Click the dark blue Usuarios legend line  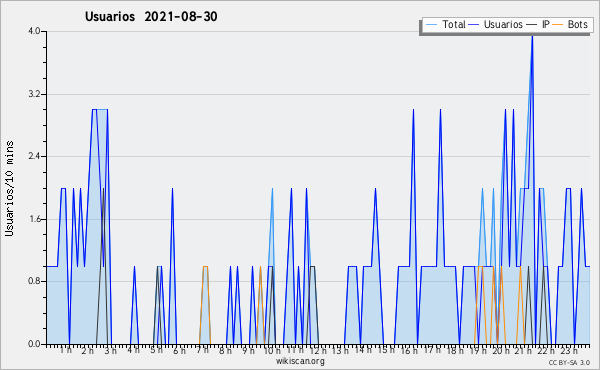click(474, 25)
